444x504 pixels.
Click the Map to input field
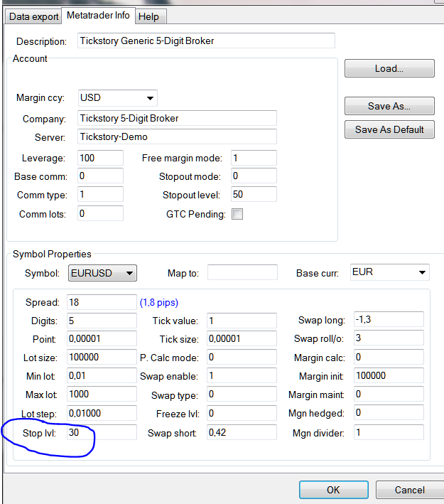click(242, 272)
